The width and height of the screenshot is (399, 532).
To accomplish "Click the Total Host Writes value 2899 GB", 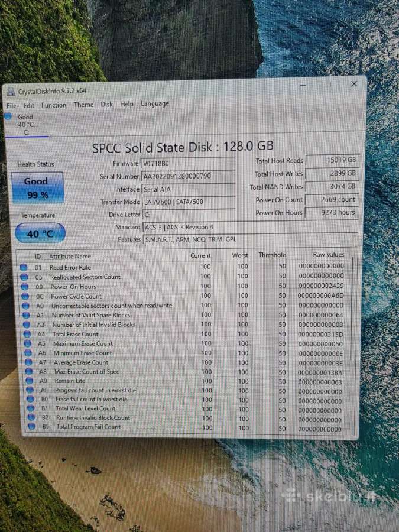I will click(332, 173).
